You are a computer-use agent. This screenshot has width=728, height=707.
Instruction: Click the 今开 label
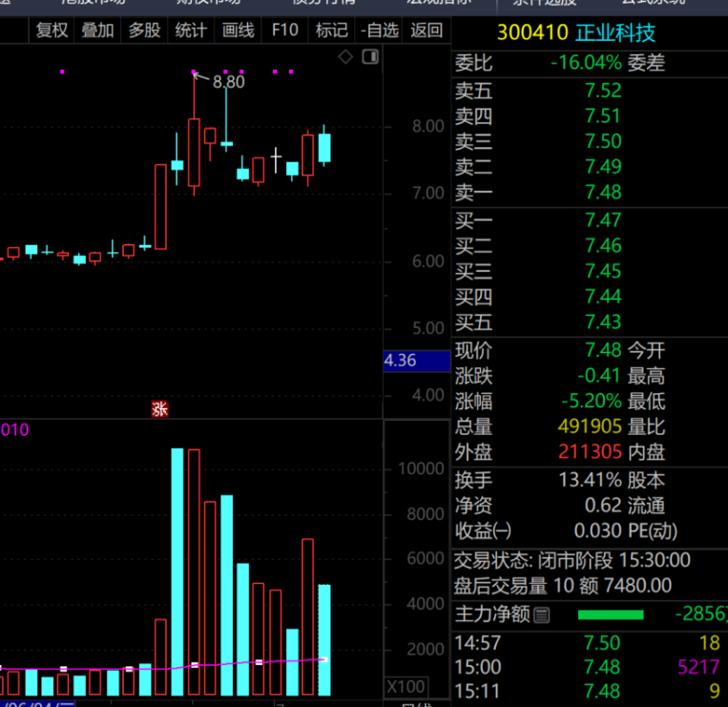[x=646, y=350]
